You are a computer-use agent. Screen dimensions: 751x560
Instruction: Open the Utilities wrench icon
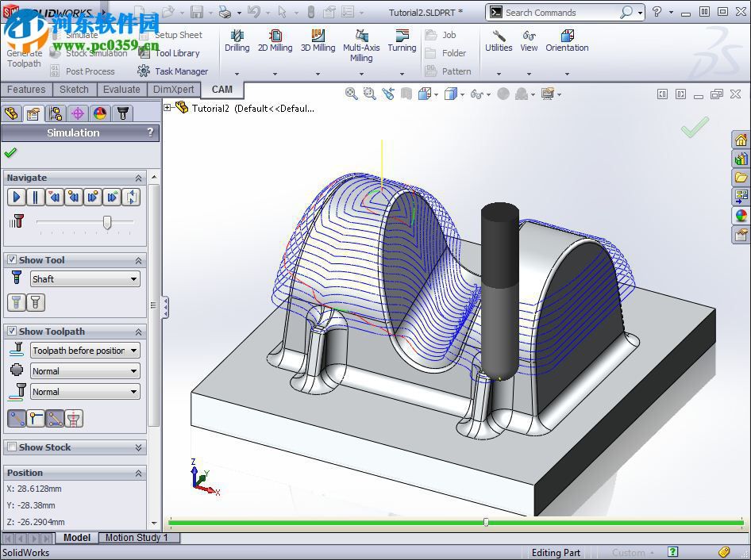coord(499,36)
